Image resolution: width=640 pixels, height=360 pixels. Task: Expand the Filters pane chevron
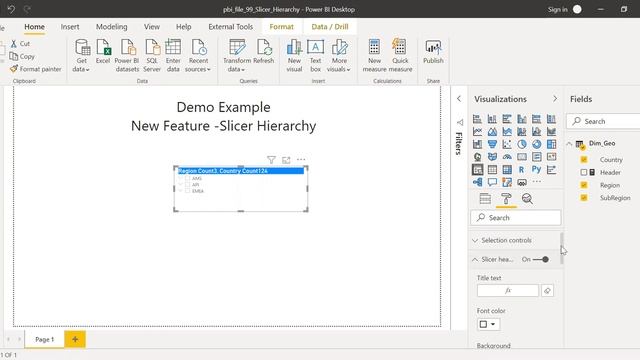click(x=459, y=99)
